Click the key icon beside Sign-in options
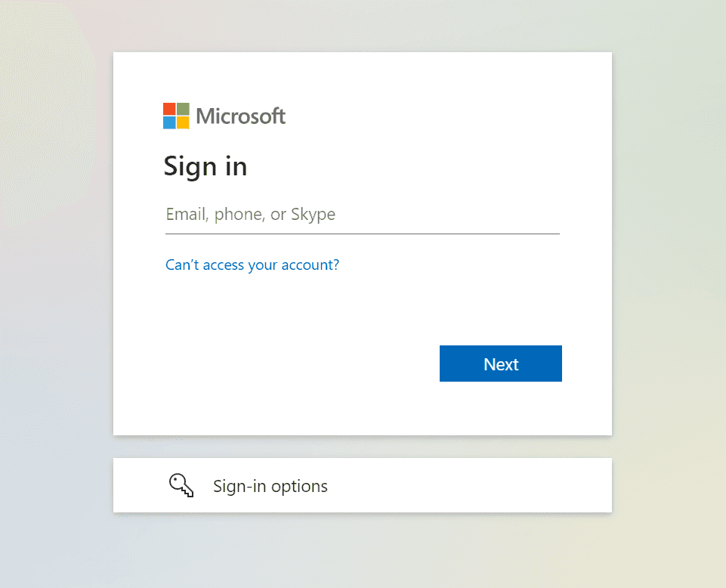 click(x=181, y=486)
